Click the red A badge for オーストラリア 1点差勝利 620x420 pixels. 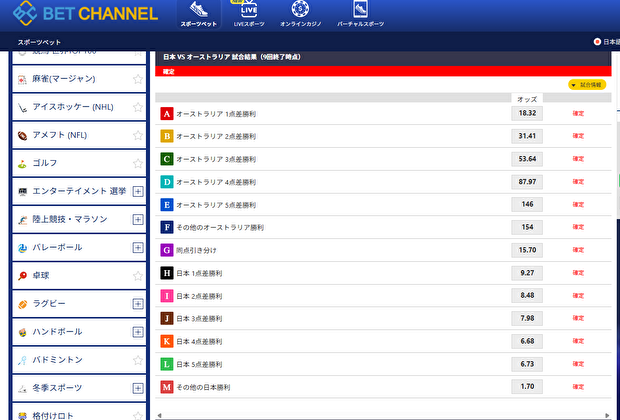(167, 113)
